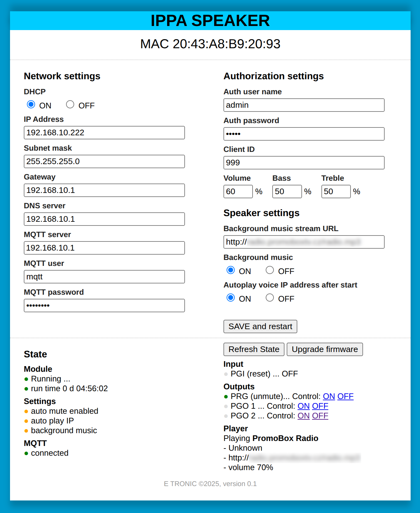This screenshot has width=420, height=513.
Task: Click the Background music stream URL field
Action: pyautogui.click(x=304, y=242)
